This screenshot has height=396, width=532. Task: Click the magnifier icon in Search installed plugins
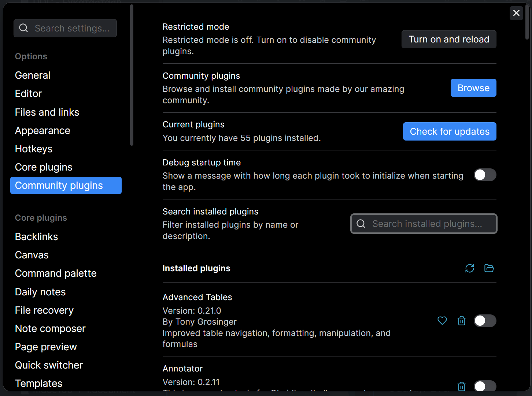(x=361, y=224)
